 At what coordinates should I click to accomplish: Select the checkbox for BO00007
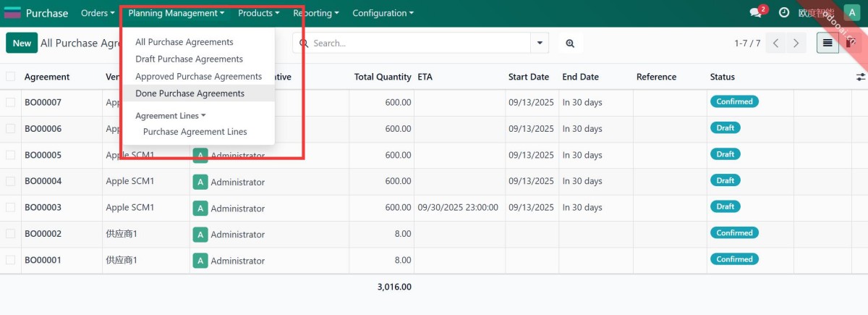pos(11,103)
